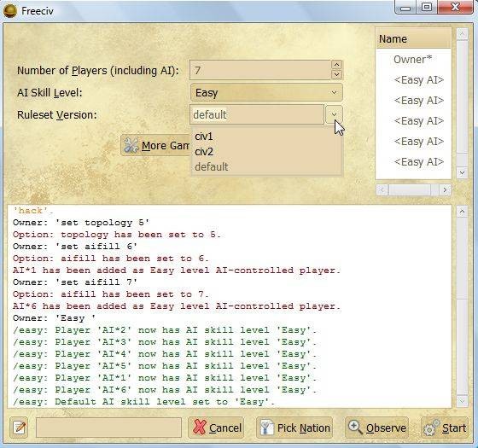The width and height of the screenshot is (478, 448).
Task: Maximize the Freeciv window
Action: 427,8
